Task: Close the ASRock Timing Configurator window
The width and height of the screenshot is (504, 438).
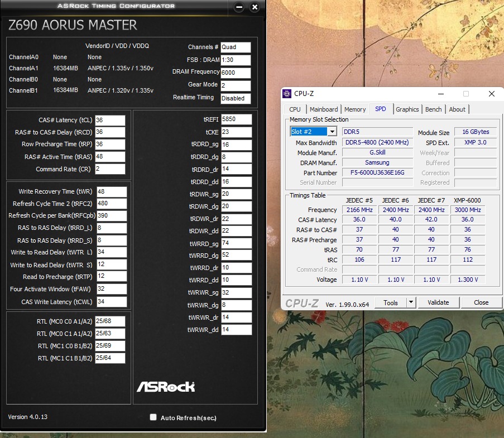Action: (x=255, y=7)
